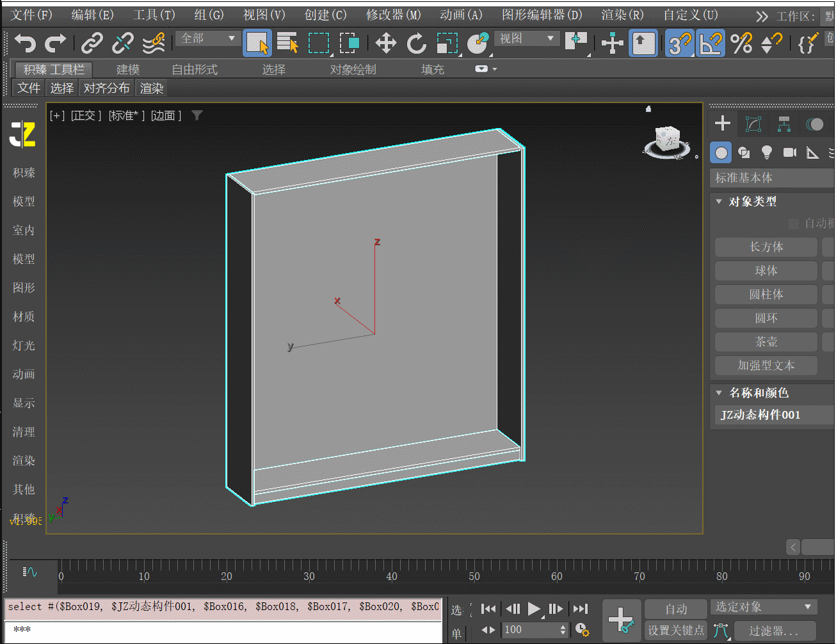The width and height of the screenshot is (836, 644).
Task: Click the ViewCube home icon
Action: tap(648, 109)
